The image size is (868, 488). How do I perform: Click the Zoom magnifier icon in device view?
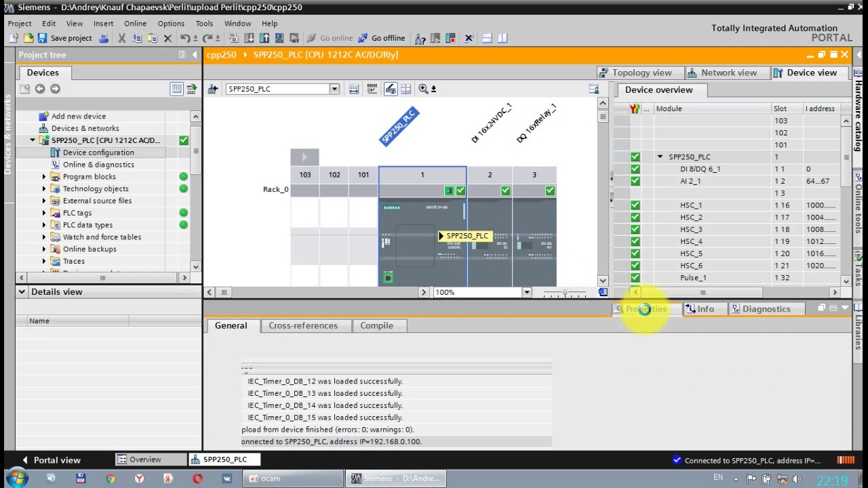[x=423, y=89]
